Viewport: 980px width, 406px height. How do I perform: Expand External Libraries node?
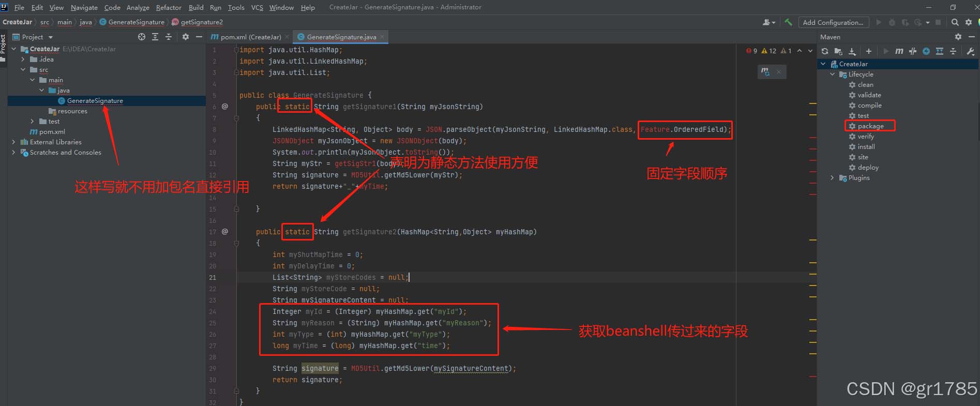point(13,142)
